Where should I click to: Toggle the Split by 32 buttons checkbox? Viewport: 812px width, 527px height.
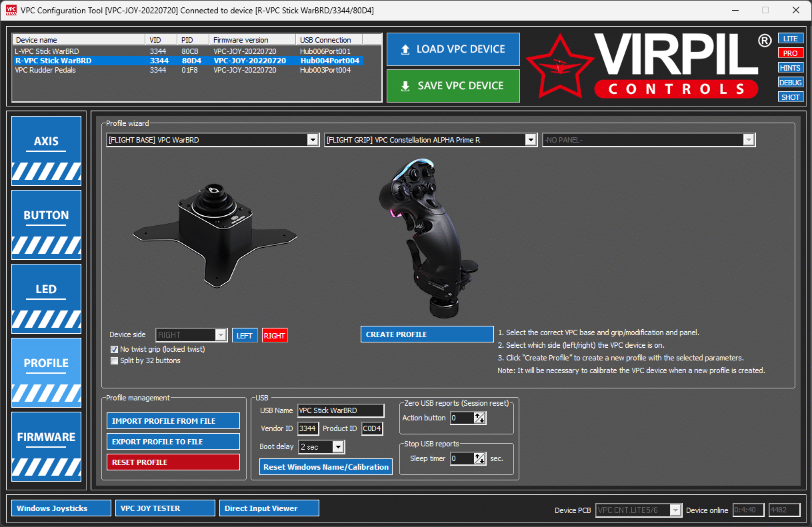point(114,360)
